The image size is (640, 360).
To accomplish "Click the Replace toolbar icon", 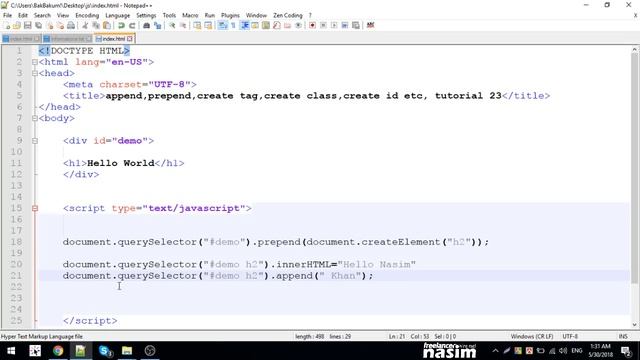I will [x=157, y=25].
